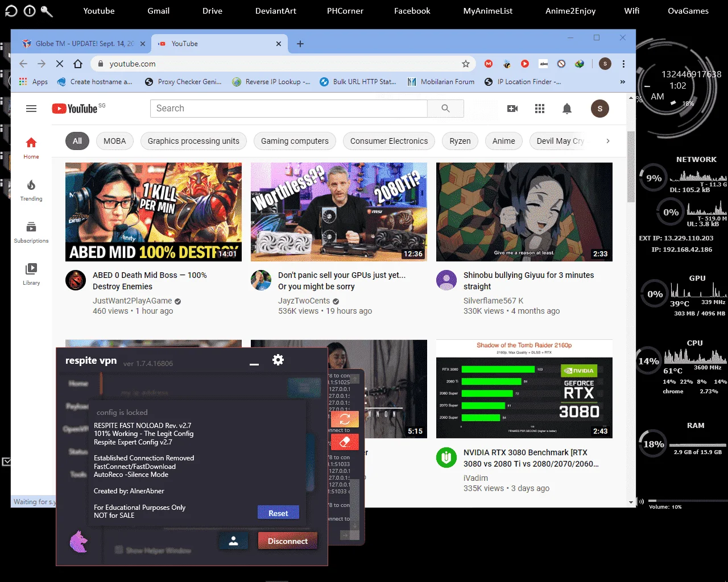This screenshot has height=582, width=728.
Task: Click the wrench icon in the top desktop bar
Action: 47,11
